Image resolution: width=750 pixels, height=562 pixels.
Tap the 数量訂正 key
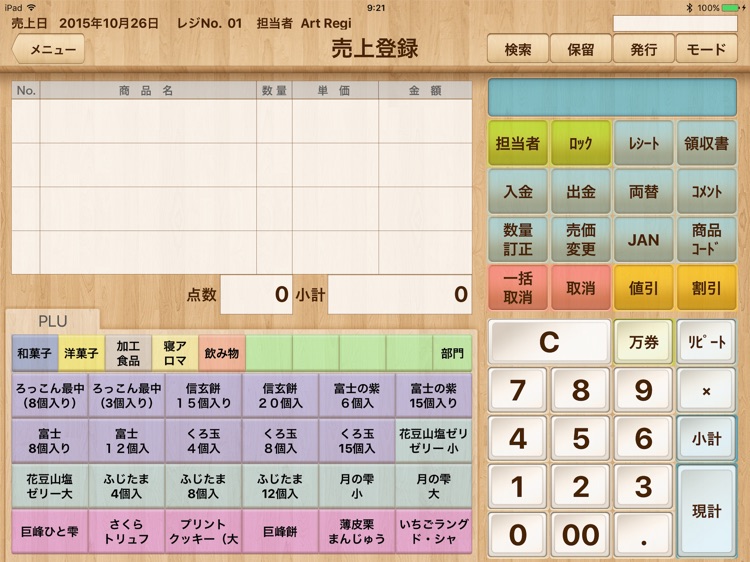(518, 240)
